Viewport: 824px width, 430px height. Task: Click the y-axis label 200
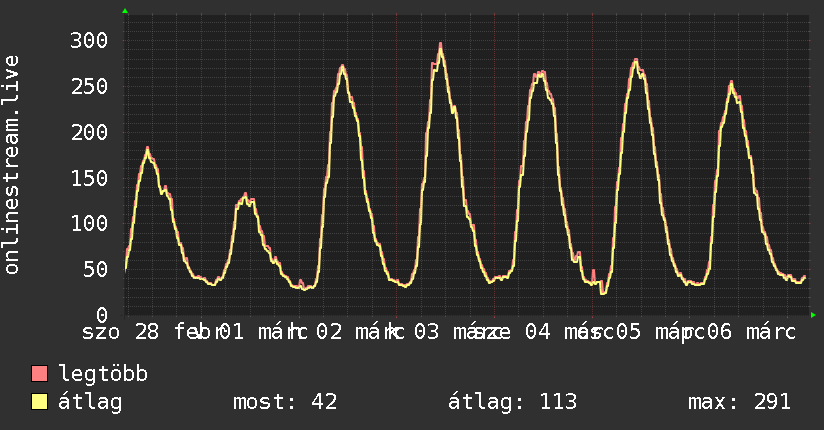89,132
